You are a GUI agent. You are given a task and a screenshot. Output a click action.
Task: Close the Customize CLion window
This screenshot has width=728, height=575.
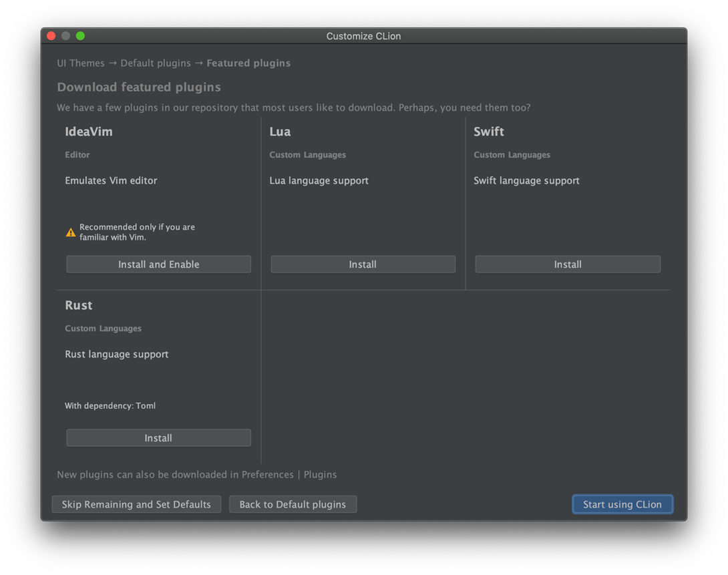pyautogui.click(x=51, y=36)
